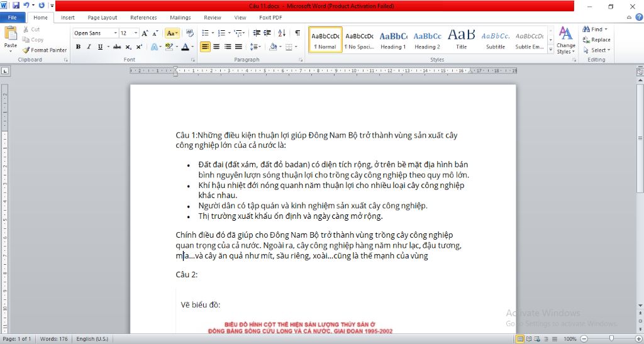Switch to the Insert tab

point(68,18)
